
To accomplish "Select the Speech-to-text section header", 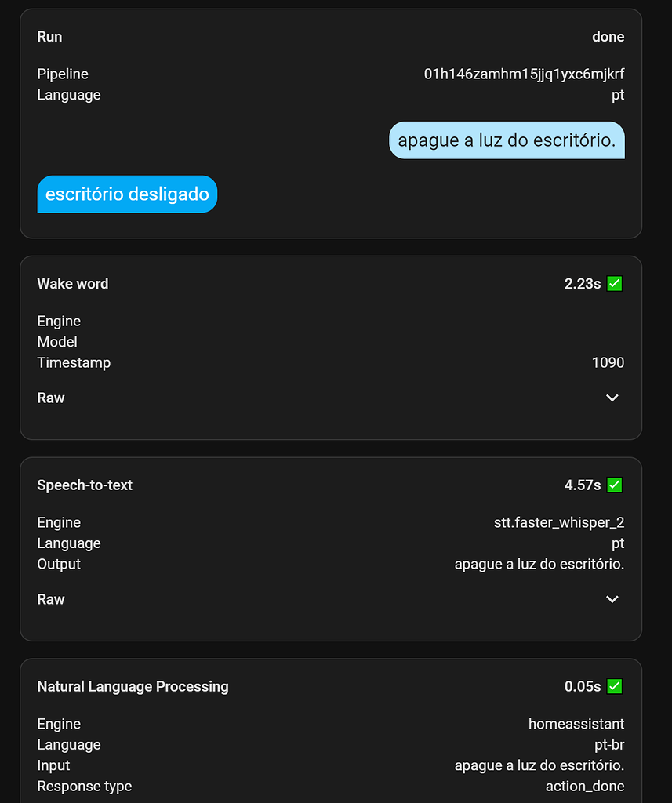I will [x=85, y=485].
